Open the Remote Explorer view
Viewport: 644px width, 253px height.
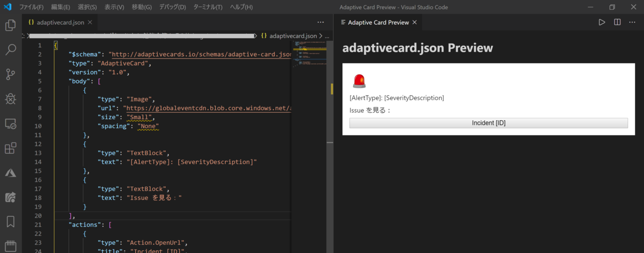pyautogui.click(x=10, y=124)
